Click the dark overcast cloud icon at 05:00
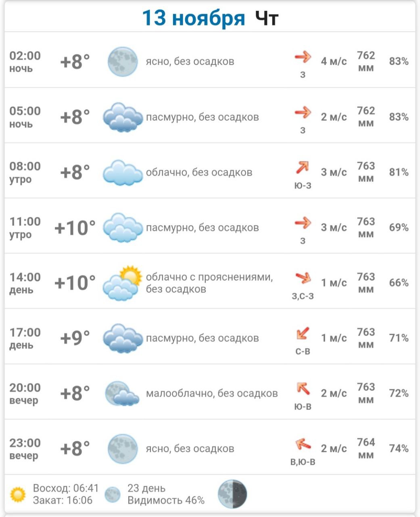The image size is (420, 517). point(123,117)
